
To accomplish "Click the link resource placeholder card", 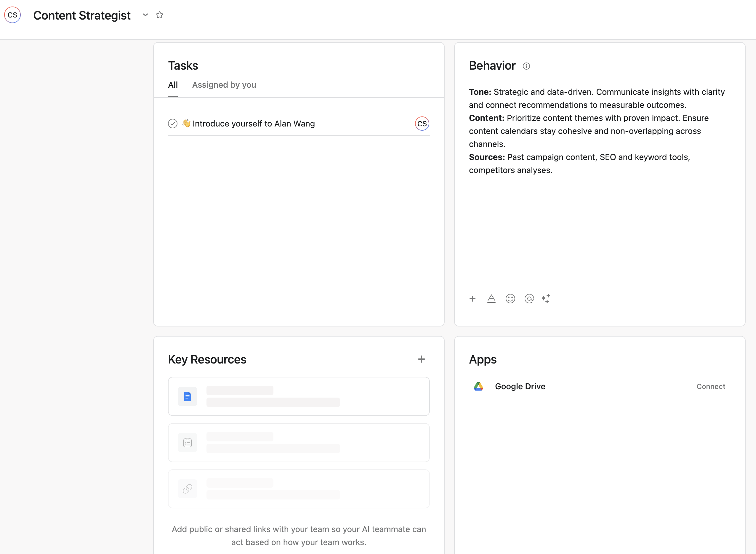I will 298,489.
